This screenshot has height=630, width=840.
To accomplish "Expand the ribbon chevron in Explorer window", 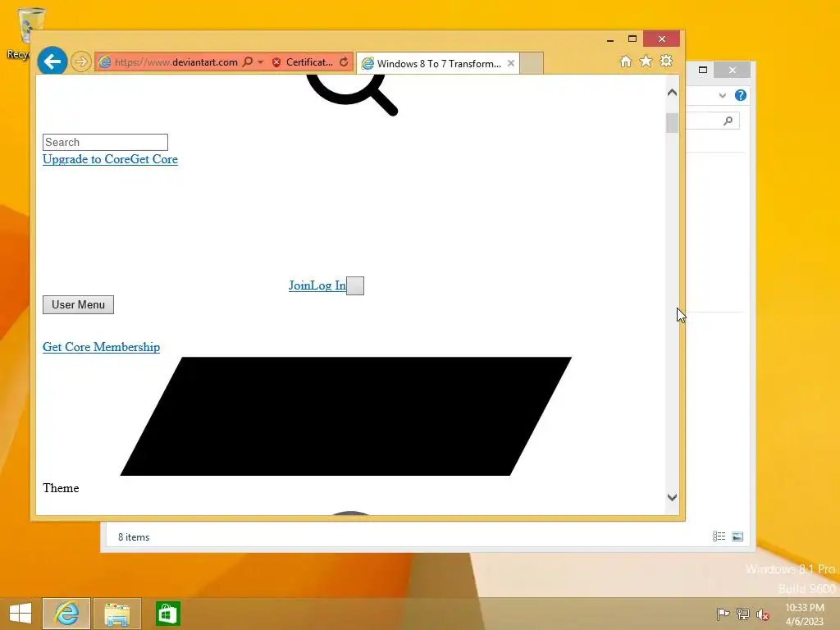I will 722,95.
